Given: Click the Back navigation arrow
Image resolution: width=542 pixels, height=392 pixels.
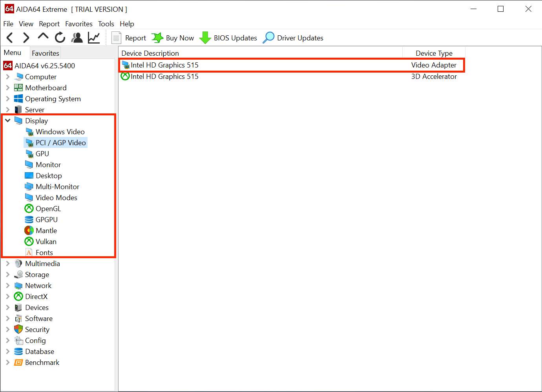Looking at the screenshot, I should [x=10, y=38].
